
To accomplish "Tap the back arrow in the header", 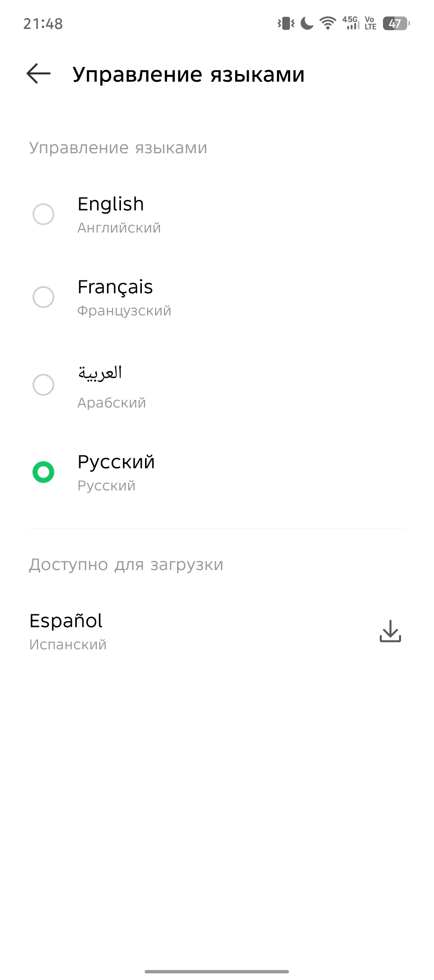I will tap(39, 74).
